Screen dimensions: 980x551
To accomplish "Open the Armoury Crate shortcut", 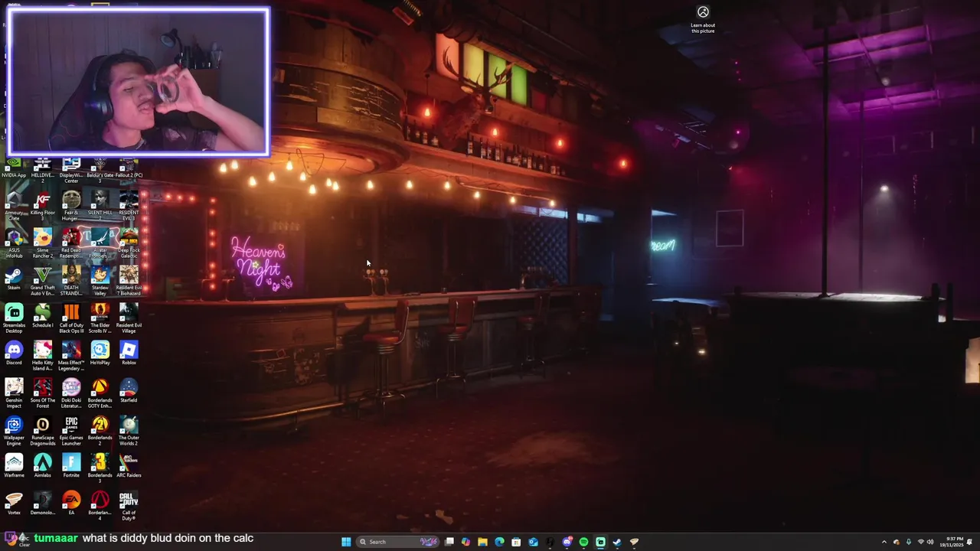I will (14, 206).
